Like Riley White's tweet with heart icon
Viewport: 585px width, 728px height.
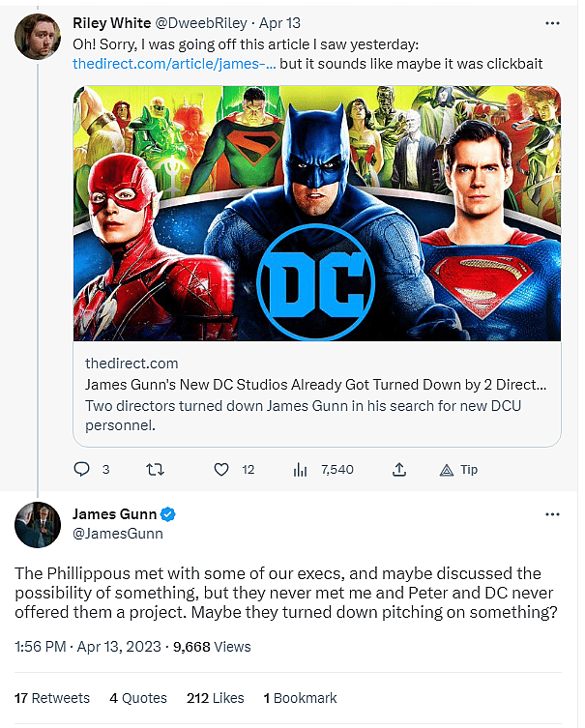(221, 470)
